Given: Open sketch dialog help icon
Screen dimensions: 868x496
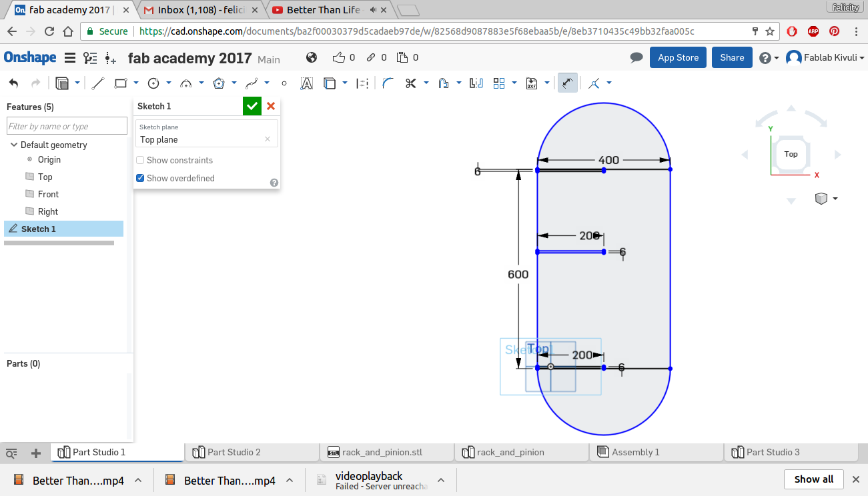Looking at the screenshot, I should [x=274, y=183].
